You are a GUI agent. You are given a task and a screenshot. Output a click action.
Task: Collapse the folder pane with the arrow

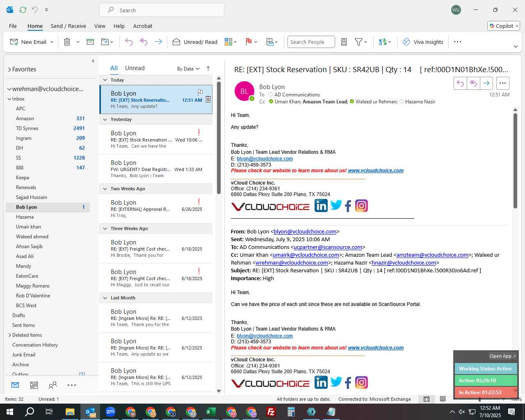tap(93, 61)
